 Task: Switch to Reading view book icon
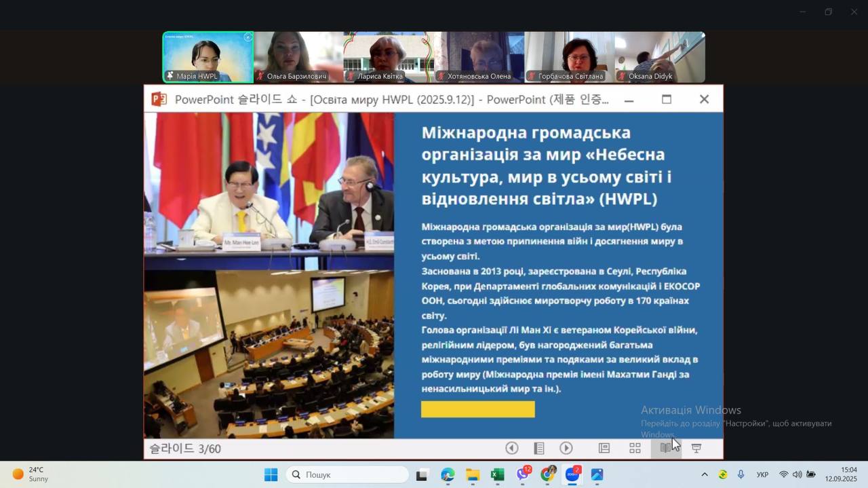pos(666,448)
